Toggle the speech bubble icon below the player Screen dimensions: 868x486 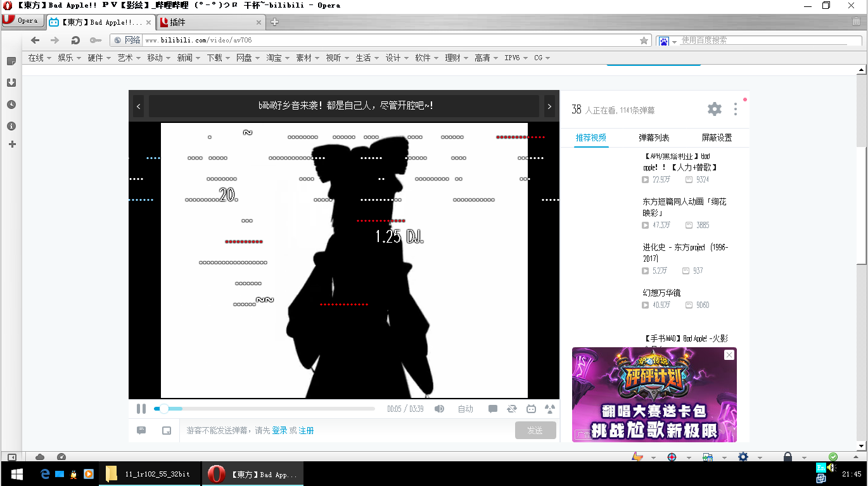point(141,430)
